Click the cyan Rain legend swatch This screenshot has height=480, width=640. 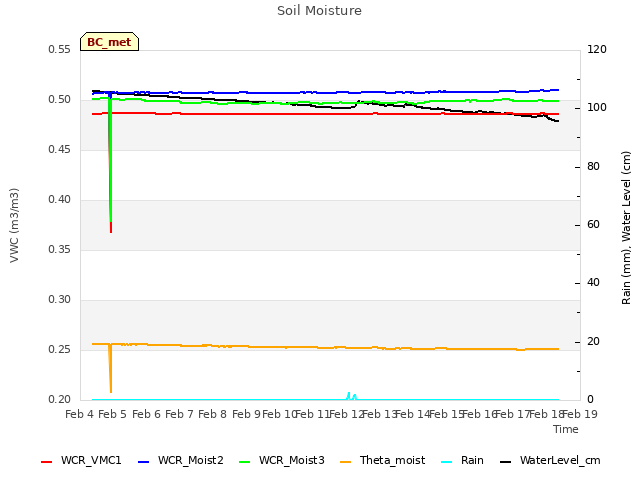click(x=447, y=462)
